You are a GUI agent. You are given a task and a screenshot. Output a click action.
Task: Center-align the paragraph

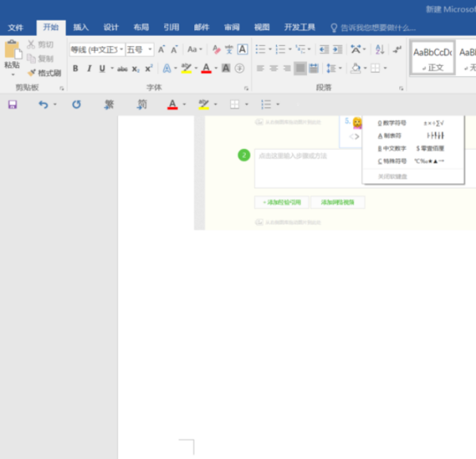[x=274, y=68]
